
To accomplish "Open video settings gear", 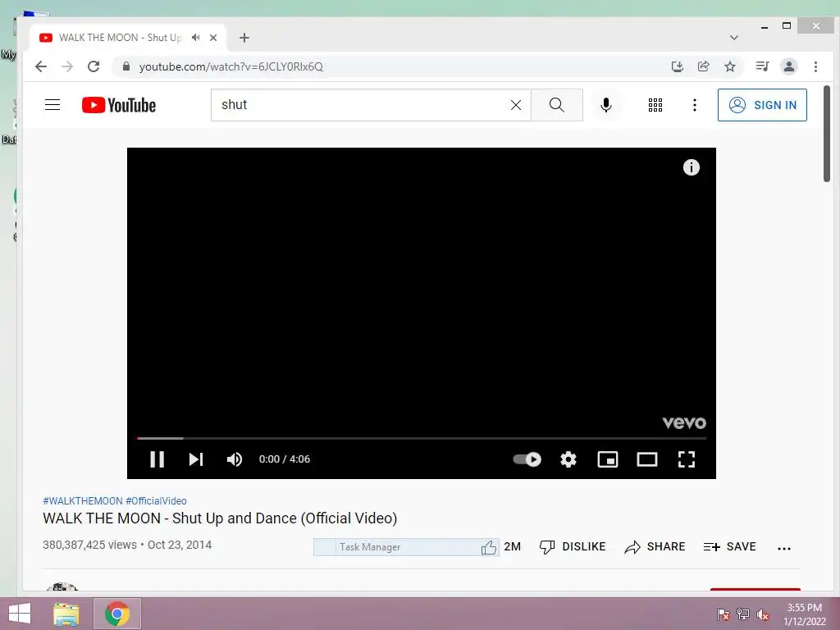I will tap(568, 459).
